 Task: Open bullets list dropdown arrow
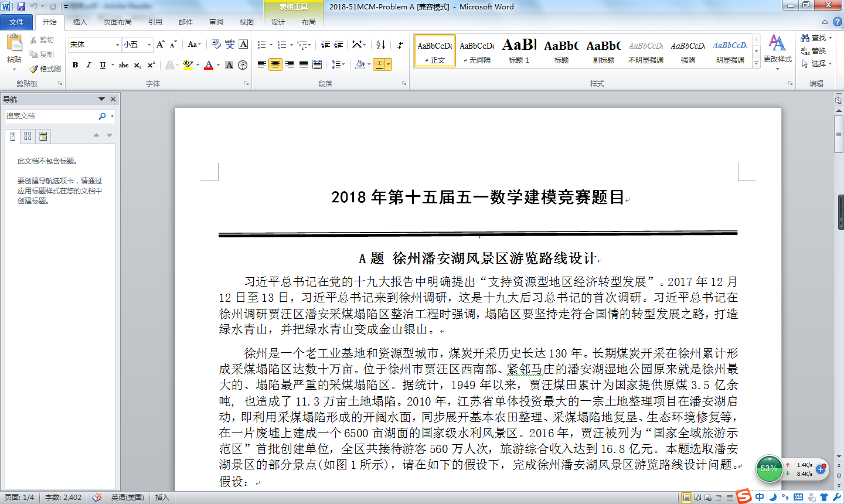271,45
